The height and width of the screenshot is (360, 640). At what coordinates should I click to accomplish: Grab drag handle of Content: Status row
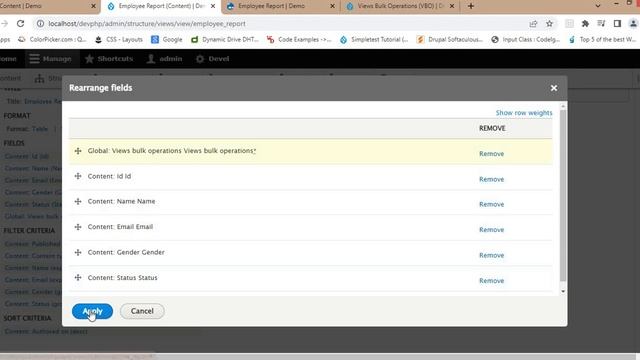tap(78, 278)
